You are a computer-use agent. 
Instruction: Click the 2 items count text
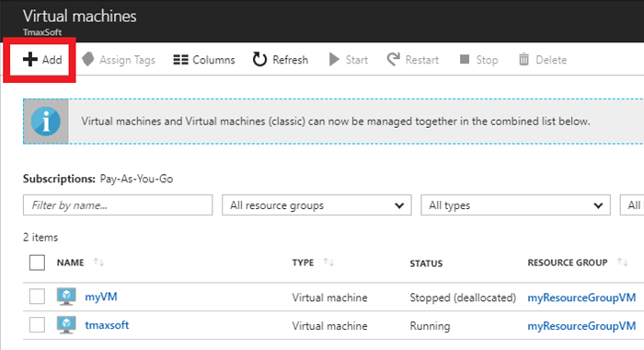(40, 238)
